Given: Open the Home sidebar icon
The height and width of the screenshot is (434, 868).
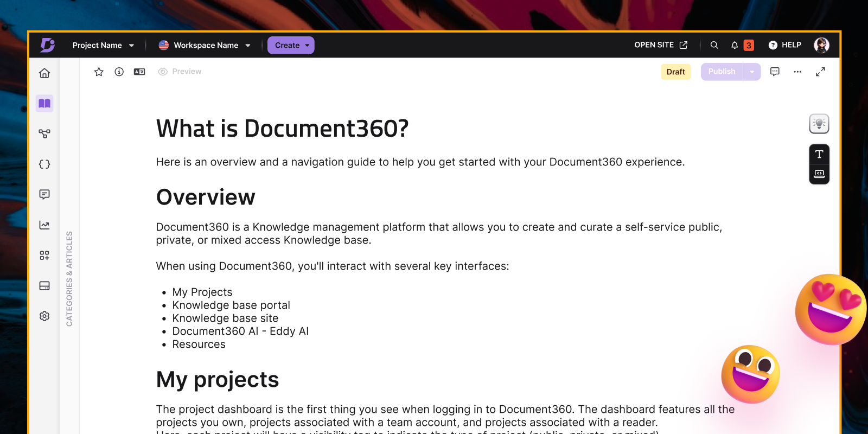Looking at the screenshot, I should click(44, 73).
